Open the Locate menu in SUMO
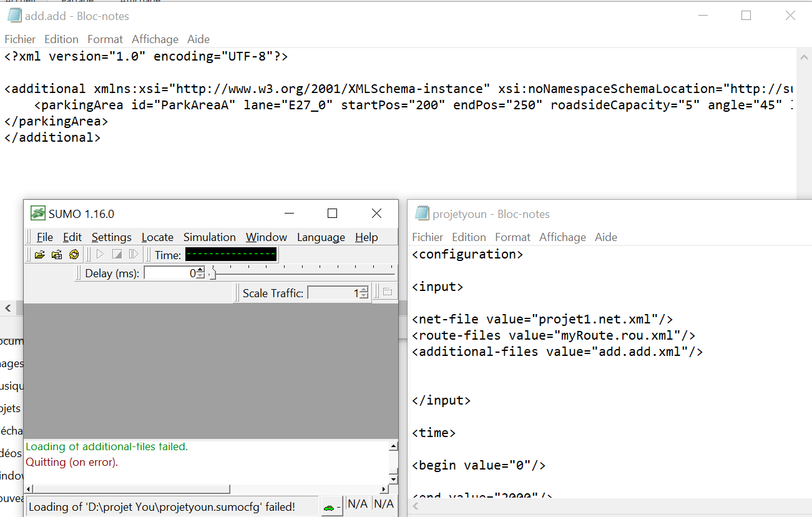The height and width of the screenshot is (517, 812). tap(157, 237)
